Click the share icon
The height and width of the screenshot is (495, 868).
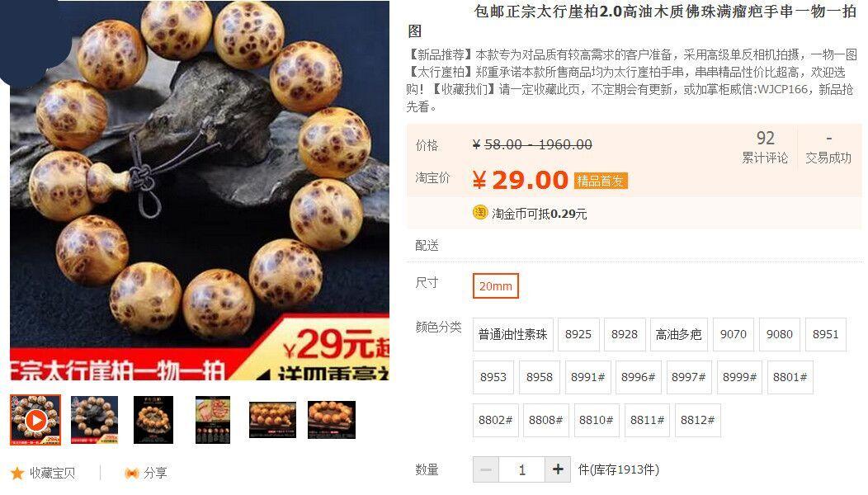131,474
